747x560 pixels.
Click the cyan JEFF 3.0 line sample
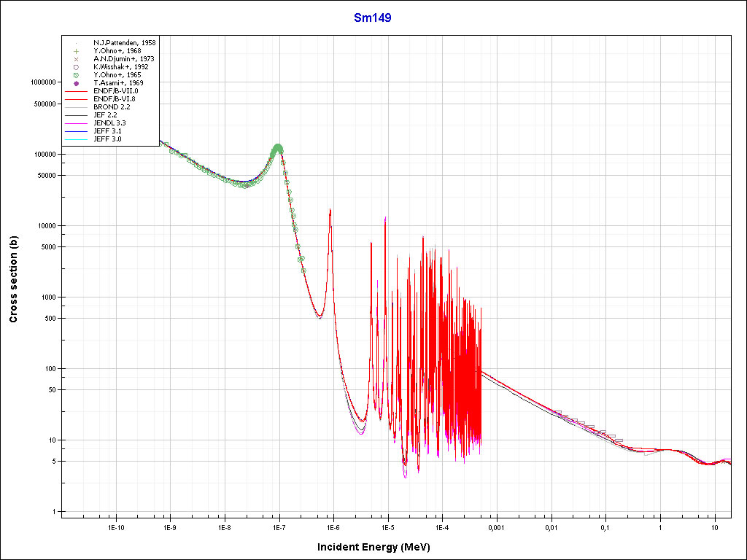pos(76,139)
